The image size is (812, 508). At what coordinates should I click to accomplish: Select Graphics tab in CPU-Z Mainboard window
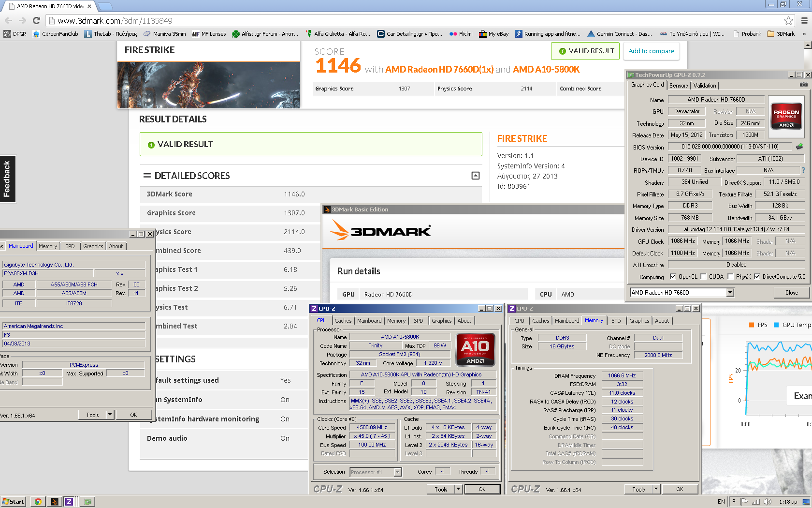point(93,246)
